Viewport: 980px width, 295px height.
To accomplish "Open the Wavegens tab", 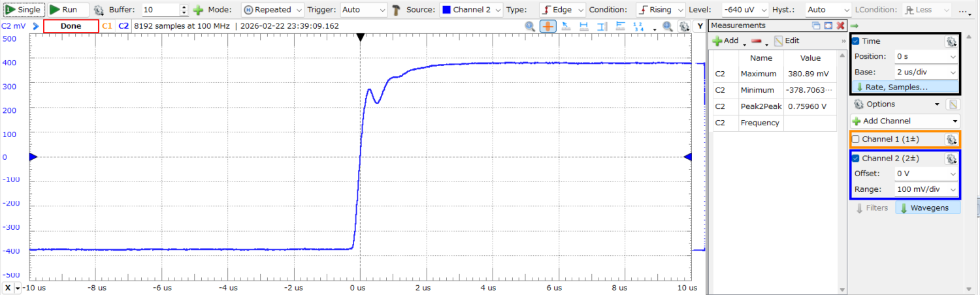I will (927, 208).
